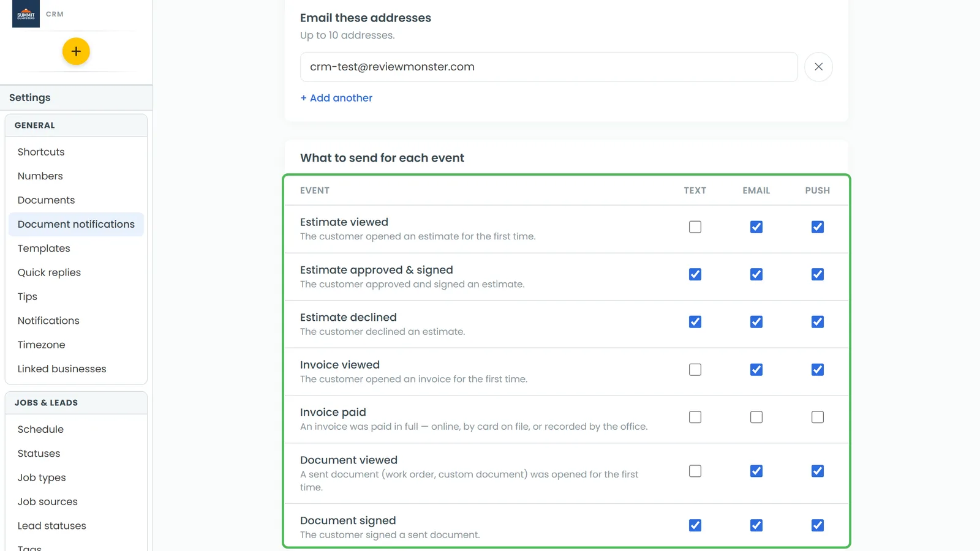This screenshot has height=551, width=980.
Task: Enable Push for Invoice paid
Action: pos(818,417)
